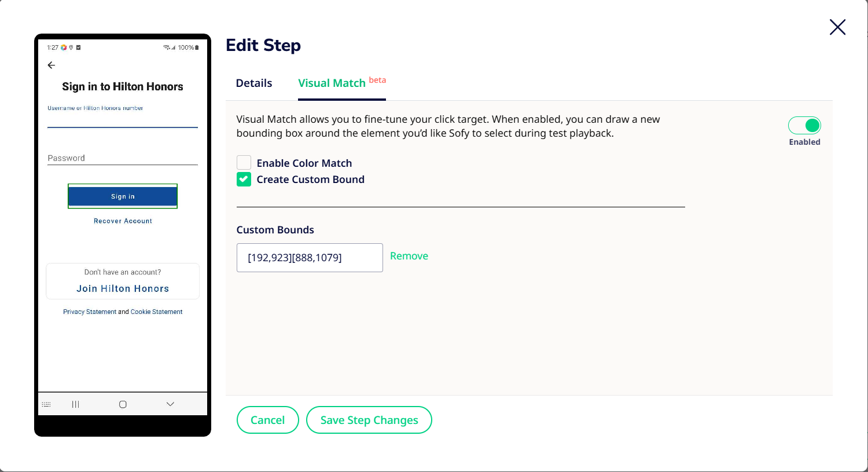This screenshot has width=868, height=472.
Task: Tap the Android home button icon
Action: click(x=123, y=404)
